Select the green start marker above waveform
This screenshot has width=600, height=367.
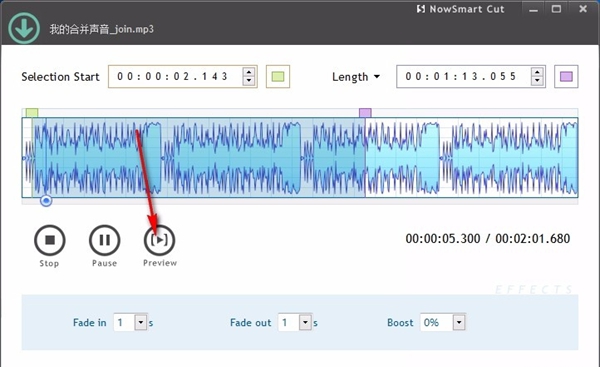pos(32,113)
